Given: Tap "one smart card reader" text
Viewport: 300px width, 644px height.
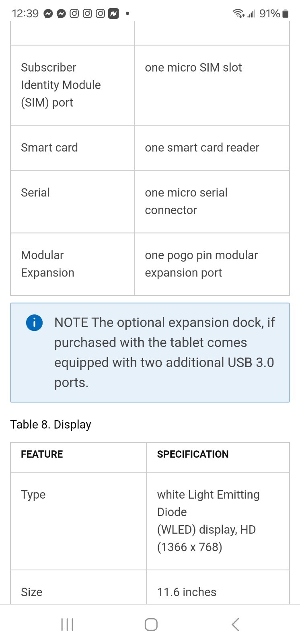Looking at the screenshot, I should [x=202, y=148].
